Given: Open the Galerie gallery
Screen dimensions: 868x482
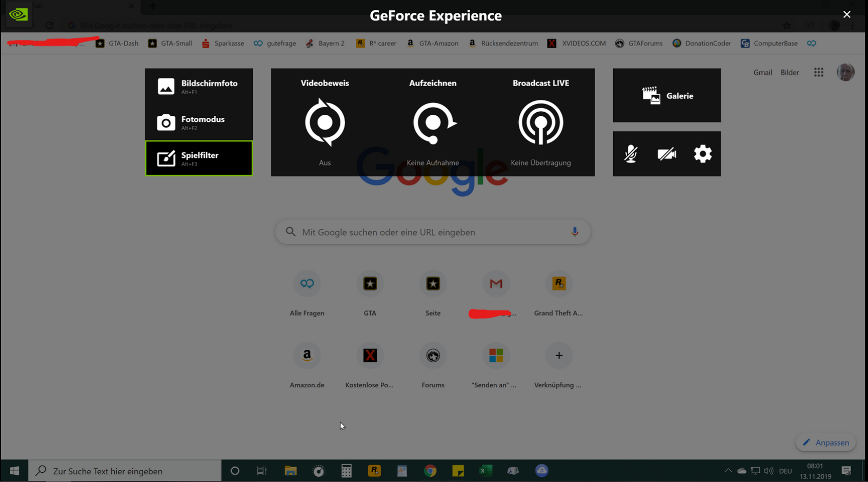Looking at the screenshot, I should click(x=667, y=95).
